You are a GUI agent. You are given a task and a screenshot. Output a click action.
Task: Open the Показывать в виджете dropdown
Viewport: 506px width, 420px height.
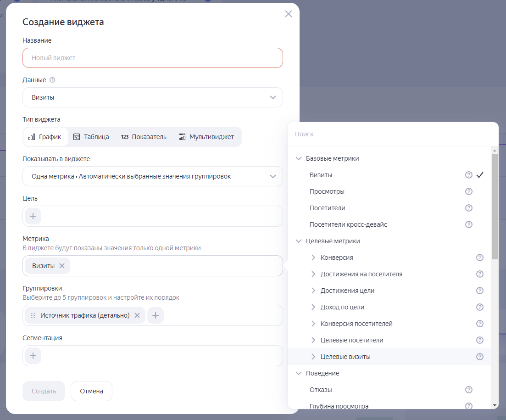(x=152, y=176)
